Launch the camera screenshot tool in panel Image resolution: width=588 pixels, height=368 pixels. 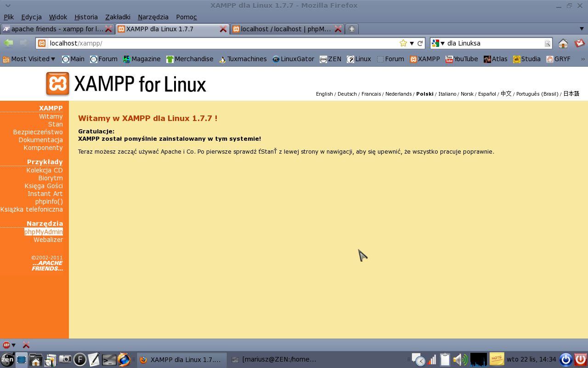point(65,359)
